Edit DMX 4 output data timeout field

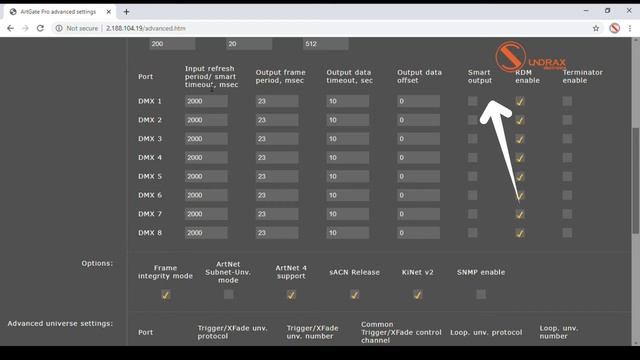pos(347,158)
